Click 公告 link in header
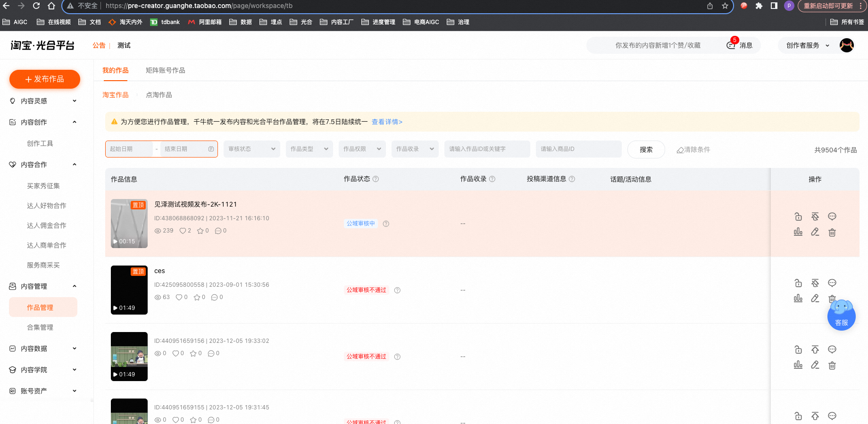The image size is (868, 424). 99,45
